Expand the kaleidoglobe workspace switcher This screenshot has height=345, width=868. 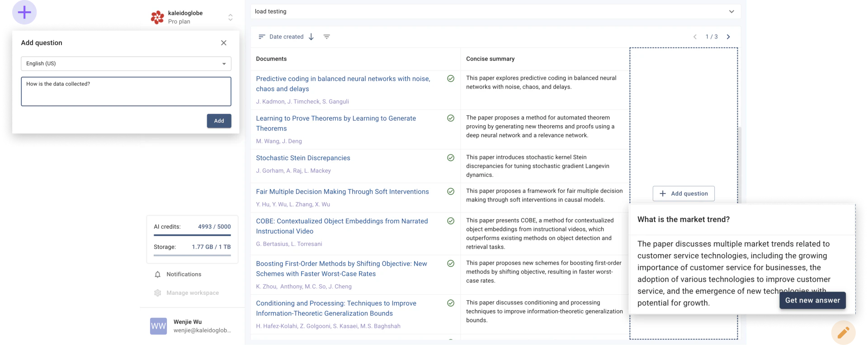pyautogui.click(x=230, y=17)
